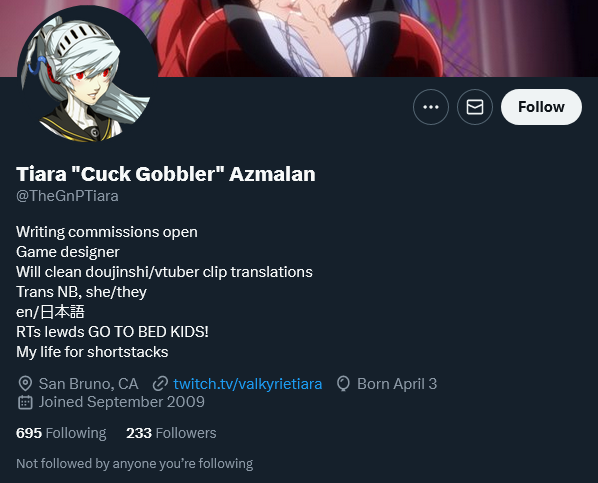This screenshot has height=483, width=598.
Task: Follow the Tiara Azmalan account
Action: (x=541, y=107)
